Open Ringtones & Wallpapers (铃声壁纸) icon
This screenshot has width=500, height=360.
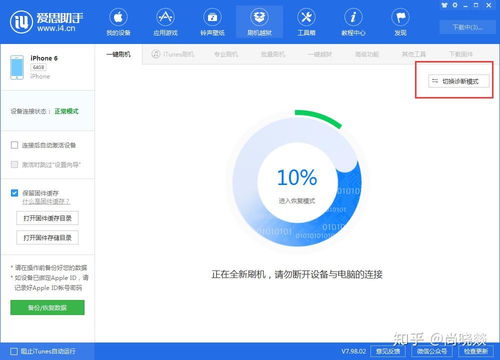pos(212,18)
